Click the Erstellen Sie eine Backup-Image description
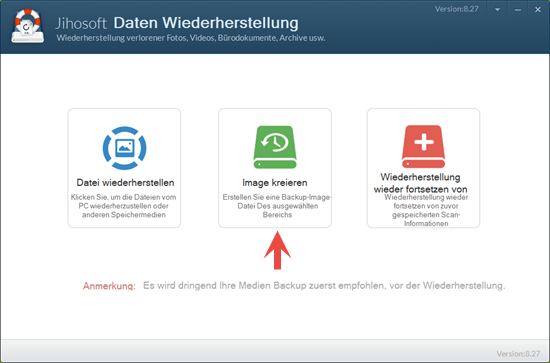Screen dimensions: 550x363 [x=277, y=206]
